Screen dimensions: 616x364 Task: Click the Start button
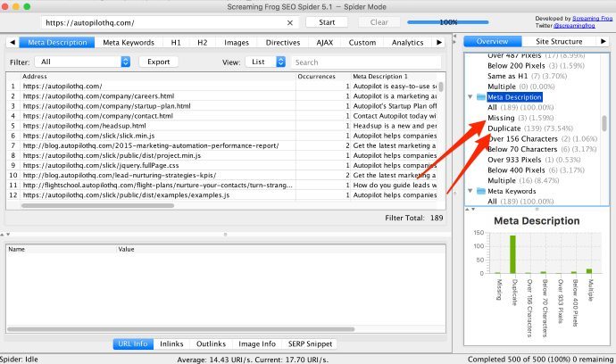327,22
